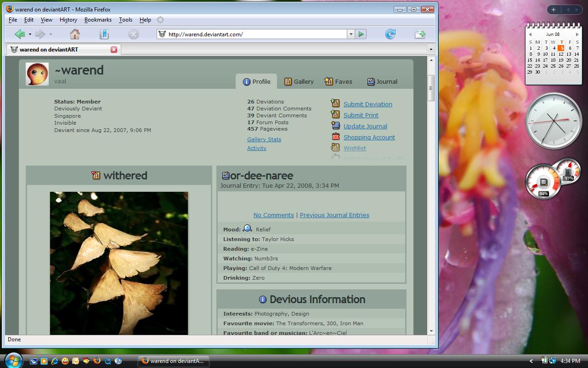Viewport: 588px width, 368px height.
Task: Switch to the Faves tab
Action: coord(339,81)
